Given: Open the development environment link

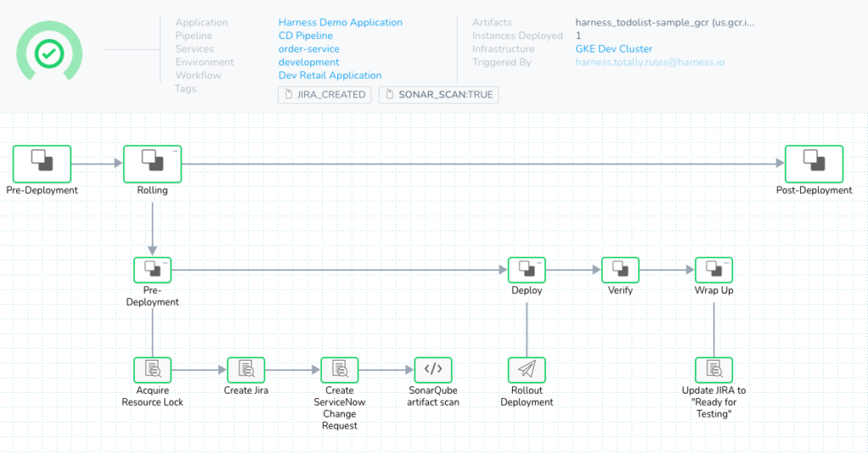Looking at the screenshot, I should click(309, 62).
